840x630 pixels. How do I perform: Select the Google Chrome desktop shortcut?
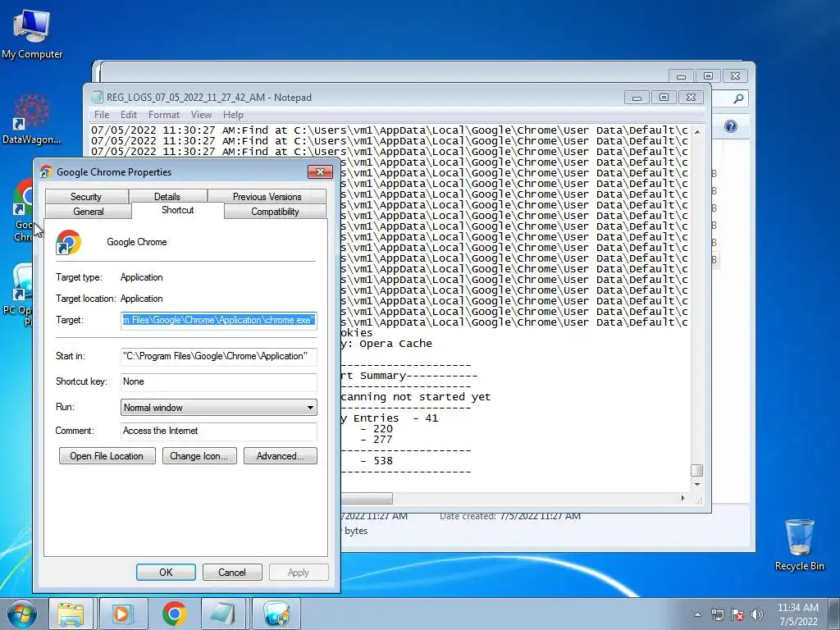click(x=22, y=210)
